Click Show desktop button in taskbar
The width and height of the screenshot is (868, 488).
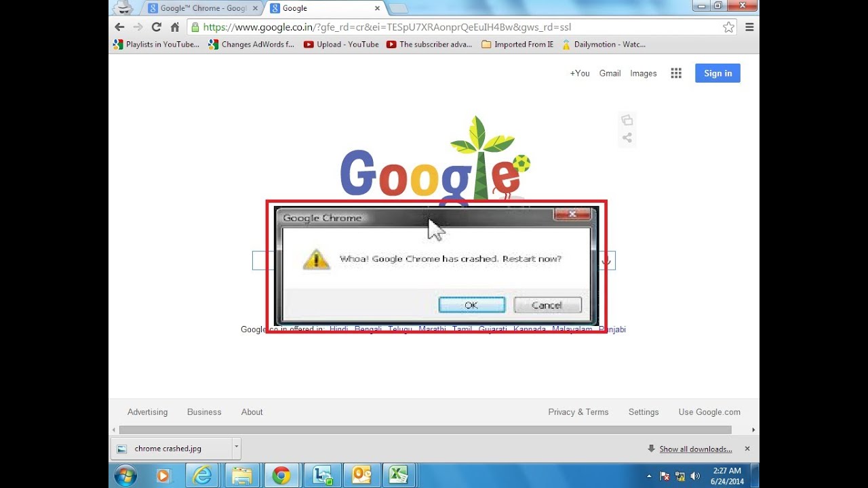click(755, 476)
